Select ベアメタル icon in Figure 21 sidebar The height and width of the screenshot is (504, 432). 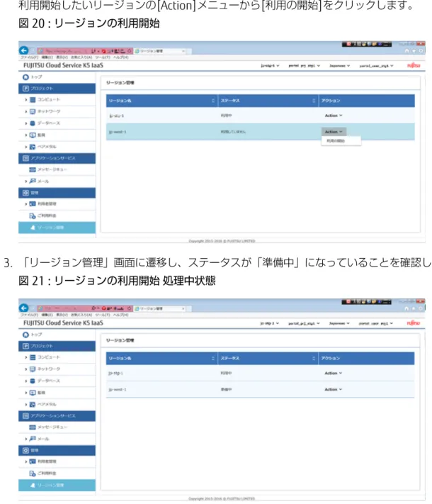(33, 404)
